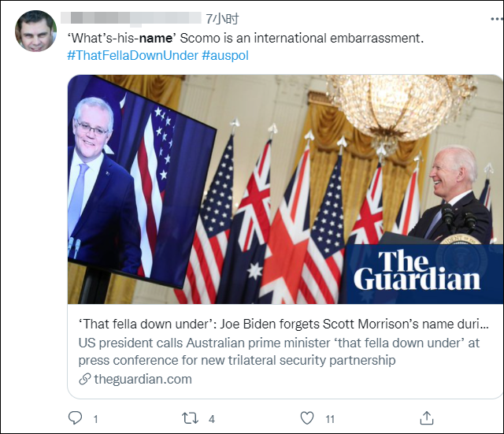The height and width of the screenshot is (434, 504).
Task: Click the article description about trilateral partnership
Action: tap(279, 352)
